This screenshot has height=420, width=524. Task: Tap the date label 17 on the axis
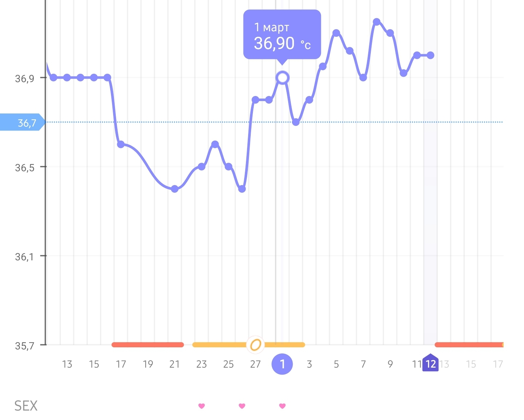121,364
